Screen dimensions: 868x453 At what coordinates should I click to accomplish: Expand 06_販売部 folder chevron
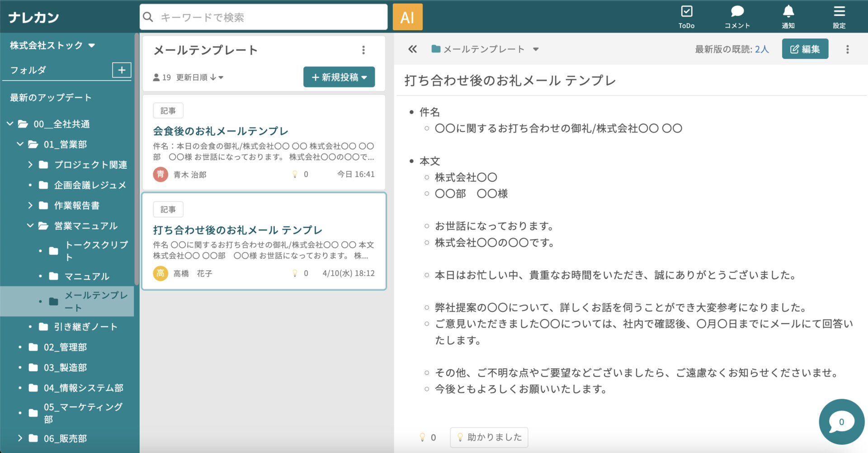[20, 438]
